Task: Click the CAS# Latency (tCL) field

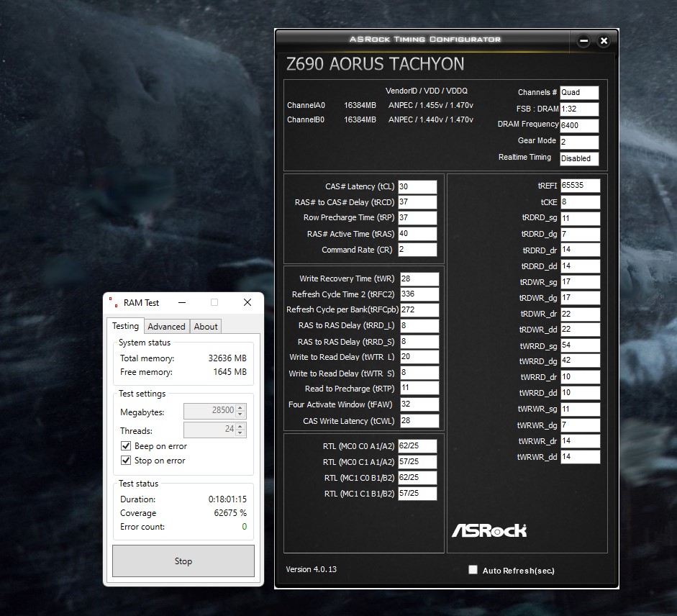Action: click(x=417, y=187)
